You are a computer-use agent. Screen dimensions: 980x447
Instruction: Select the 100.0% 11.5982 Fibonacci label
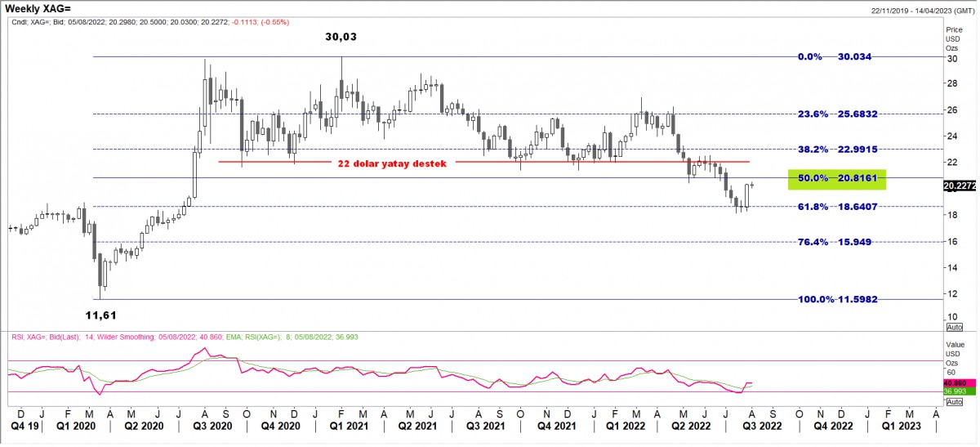tap(838, 300)
